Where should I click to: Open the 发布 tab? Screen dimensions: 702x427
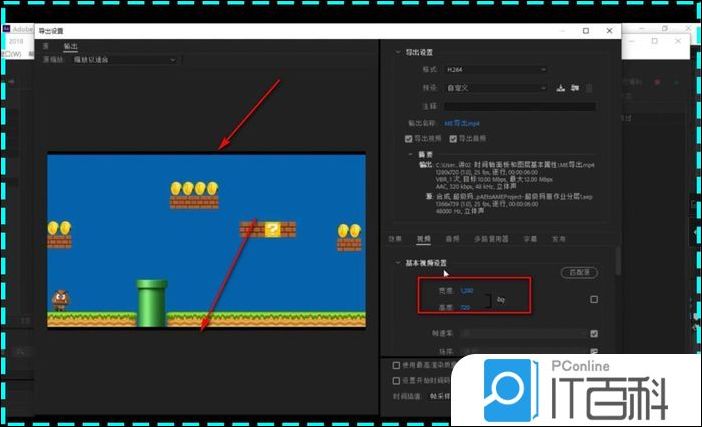[558, 239]
